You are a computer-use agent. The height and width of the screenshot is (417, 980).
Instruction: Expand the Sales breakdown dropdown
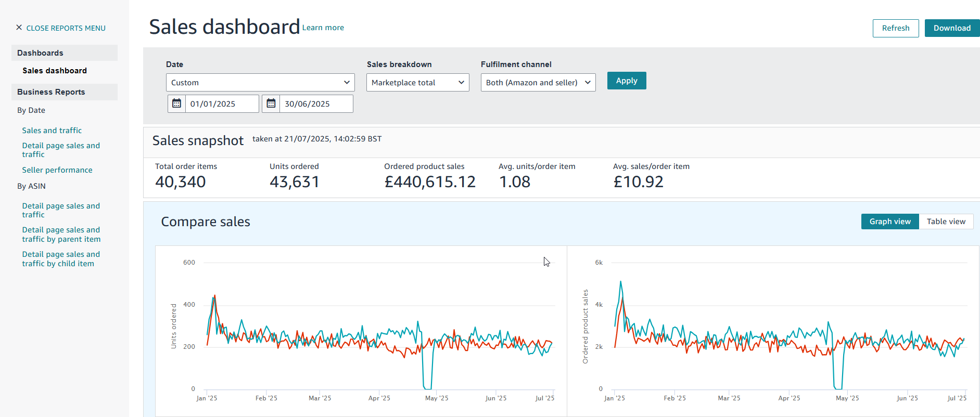[x=417, y=83]
